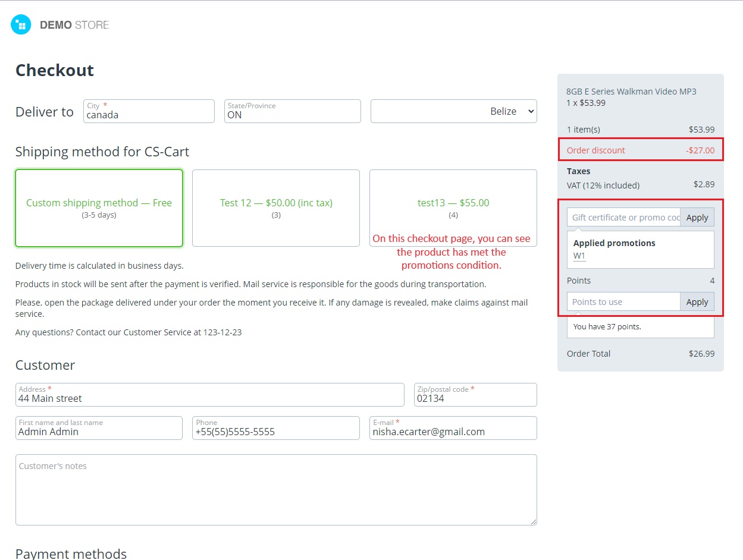Click the Customer Service contact line

click(128, 332)
